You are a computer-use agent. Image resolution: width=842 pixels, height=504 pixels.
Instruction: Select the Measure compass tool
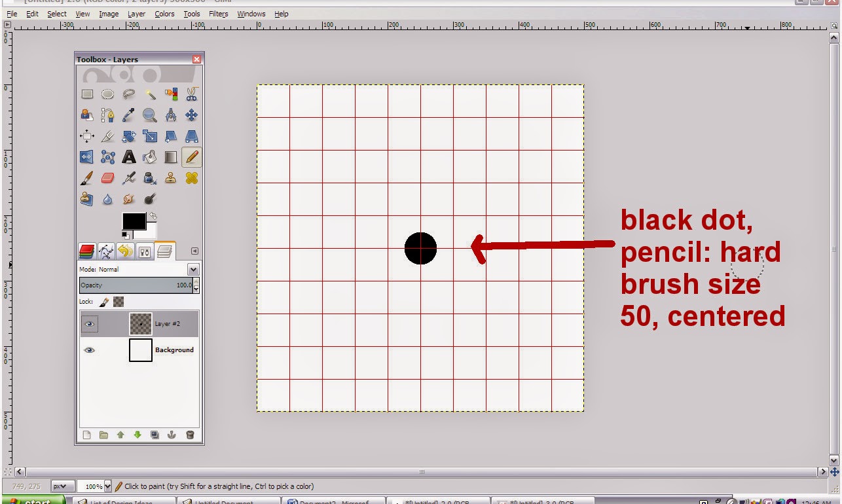click(x=171, y=115)
